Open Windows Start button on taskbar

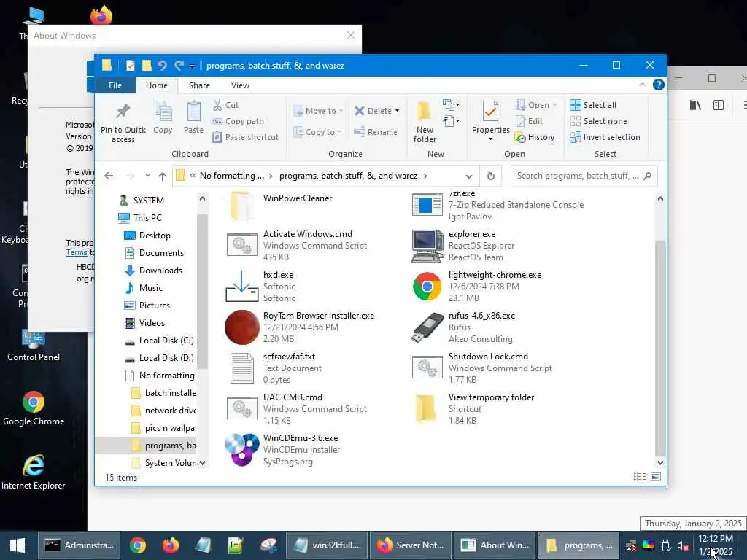(18, 545)
